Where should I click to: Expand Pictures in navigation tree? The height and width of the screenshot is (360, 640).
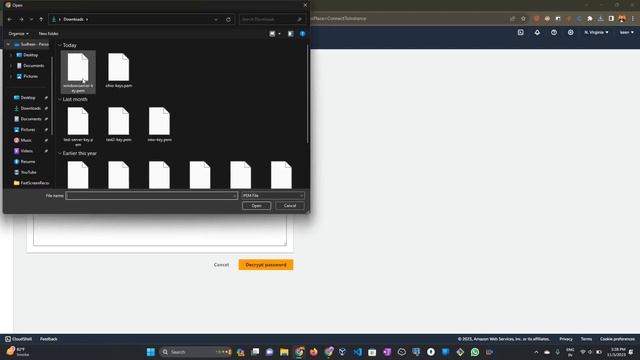pyautogui.click(x=11, y=76)
